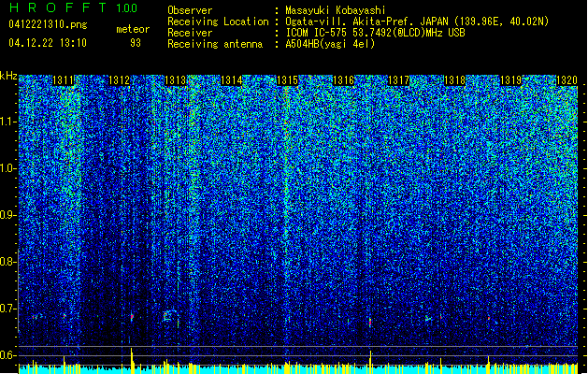Click the kHz axis unit label
588x374 pixels.
[x=8, y=76]
